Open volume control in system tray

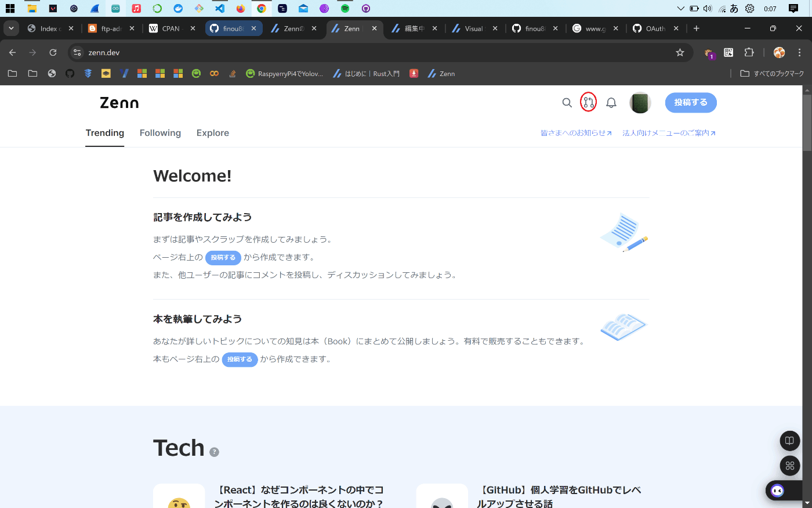[x=707, y=9]
